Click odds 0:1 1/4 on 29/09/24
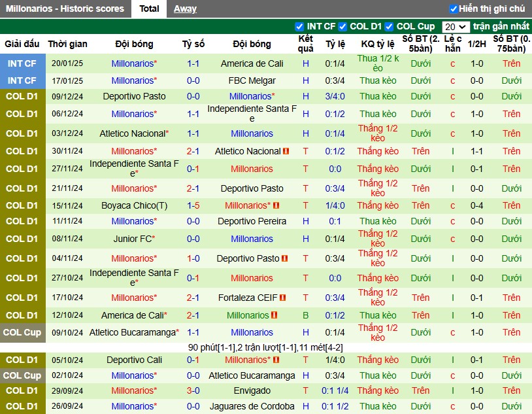Screen dimensions: 532x414 (335, 390)
